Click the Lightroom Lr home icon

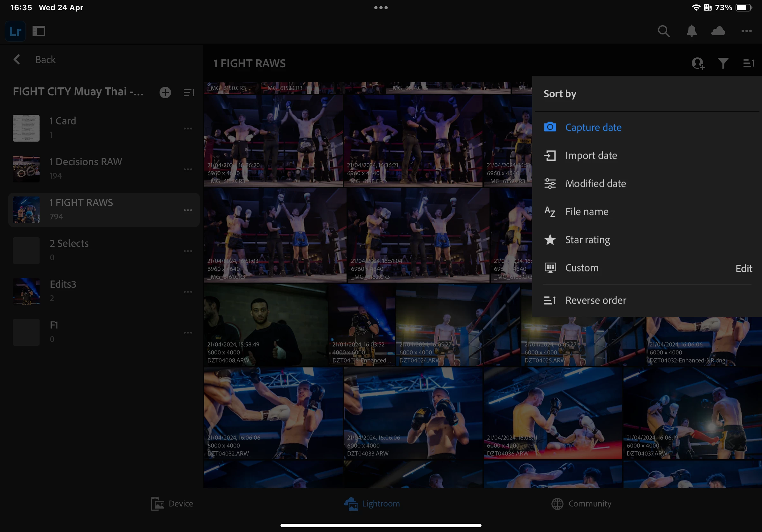tap(15, 31)
